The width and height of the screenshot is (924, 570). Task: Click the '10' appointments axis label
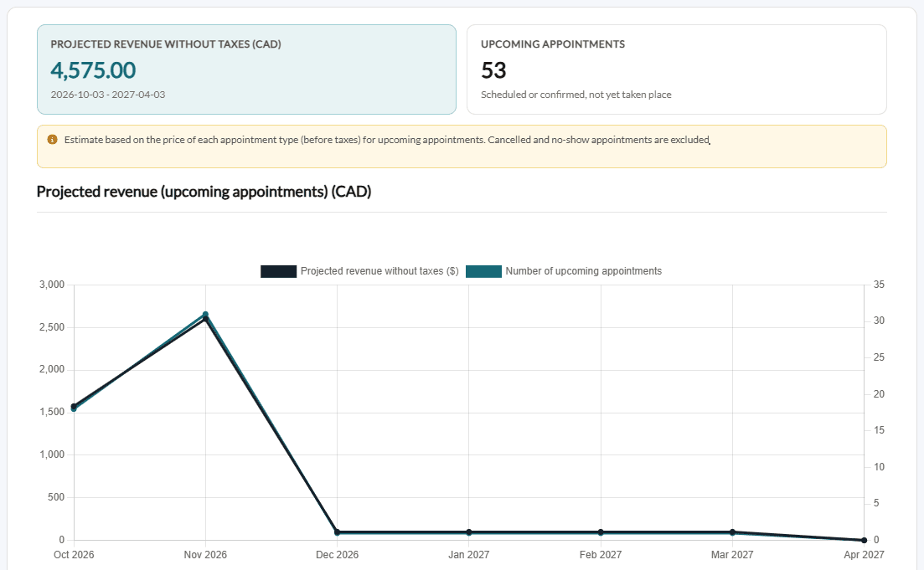(880, 467)
